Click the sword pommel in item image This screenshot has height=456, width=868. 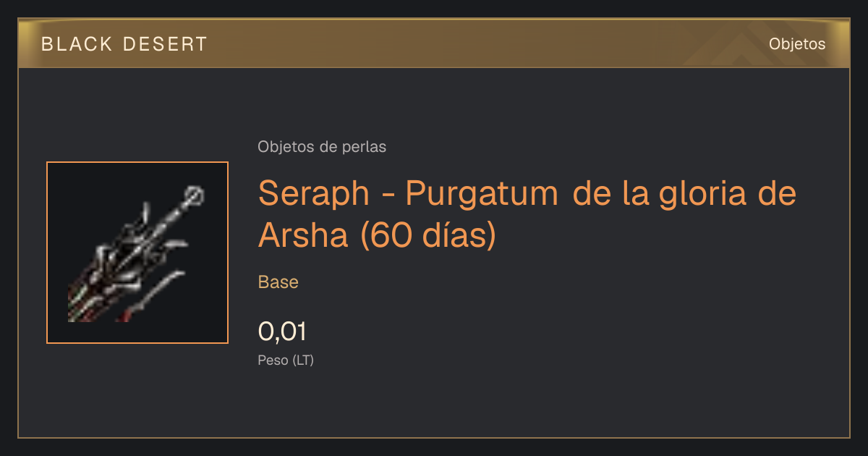tap(195, 195)
